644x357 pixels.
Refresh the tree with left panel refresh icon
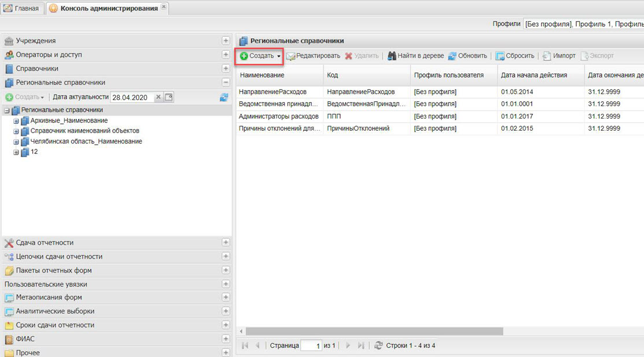[x=224, y=97]
